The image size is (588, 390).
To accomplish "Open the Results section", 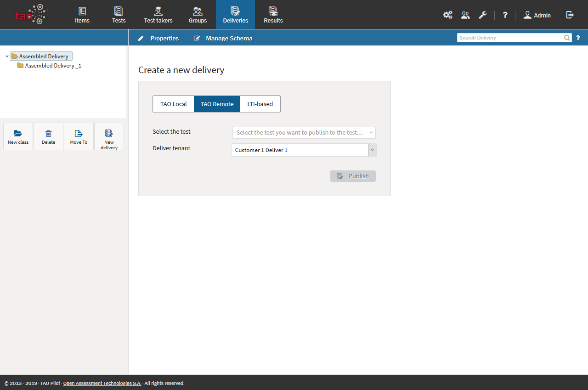I will pyautogui.click(x=273, y=15).
